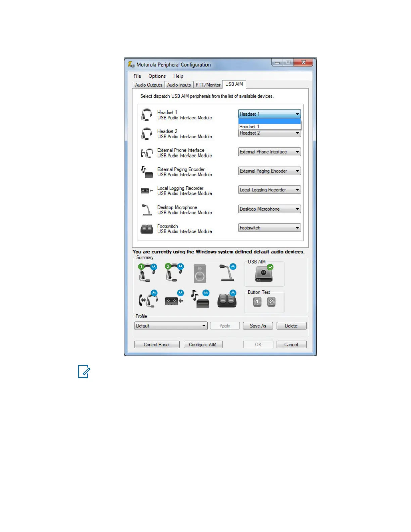Click the Footswitch row icon
The image size is (411, 532).
click(147, 229)
